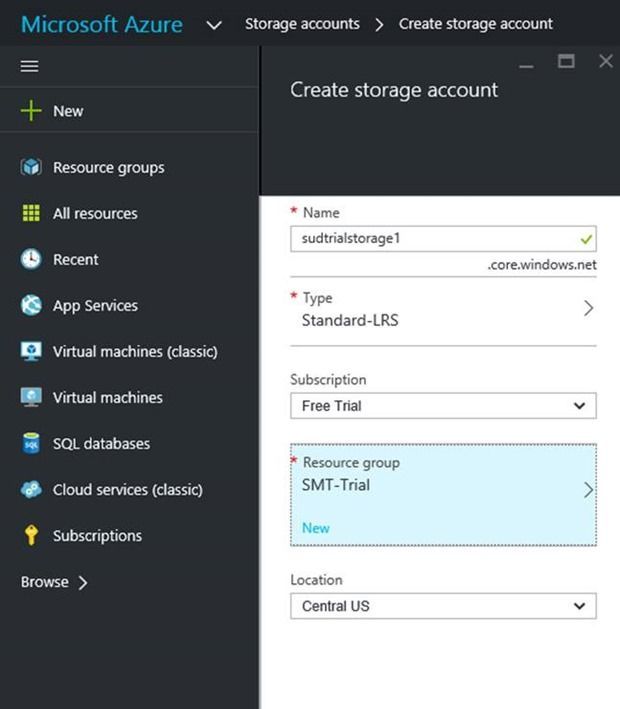The width and height of the screenshot is (620, 709).
Task: Open the Subscription dropdown
Action: 443,406
